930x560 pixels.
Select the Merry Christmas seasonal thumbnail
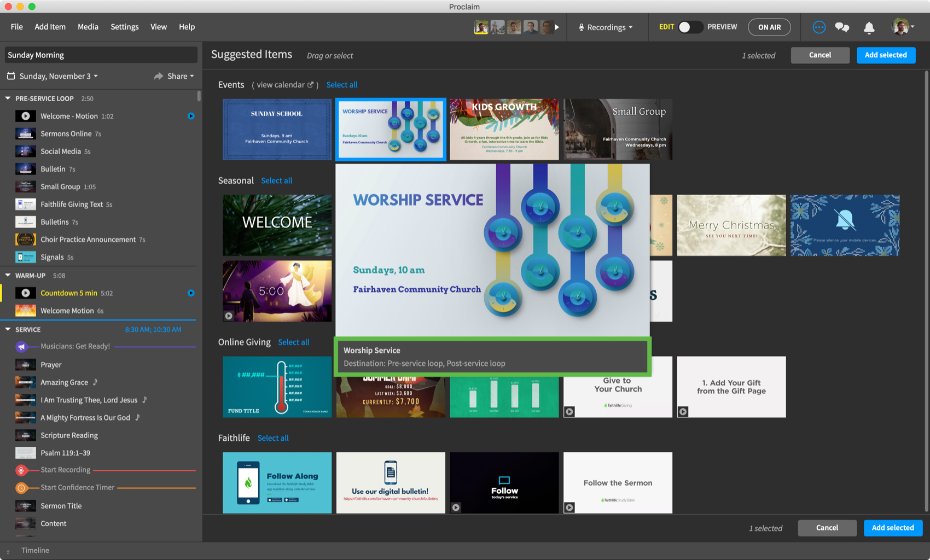coord(731,225)
